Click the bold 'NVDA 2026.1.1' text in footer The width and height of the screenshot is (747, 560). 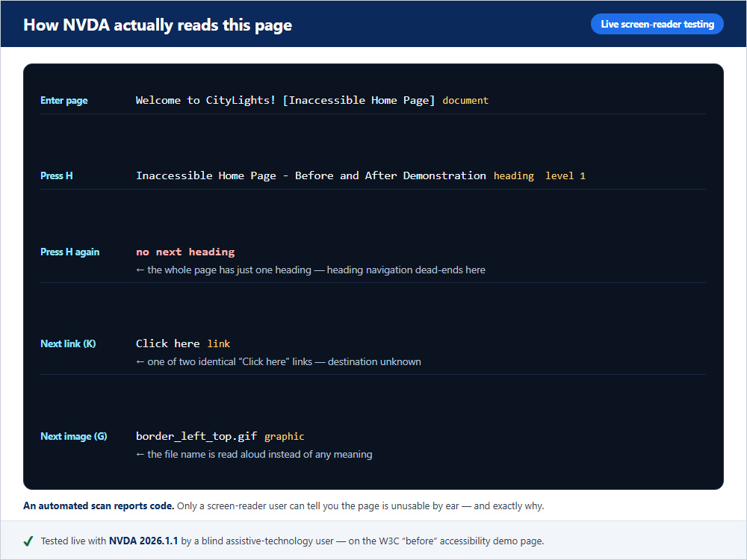pos(143,541)
